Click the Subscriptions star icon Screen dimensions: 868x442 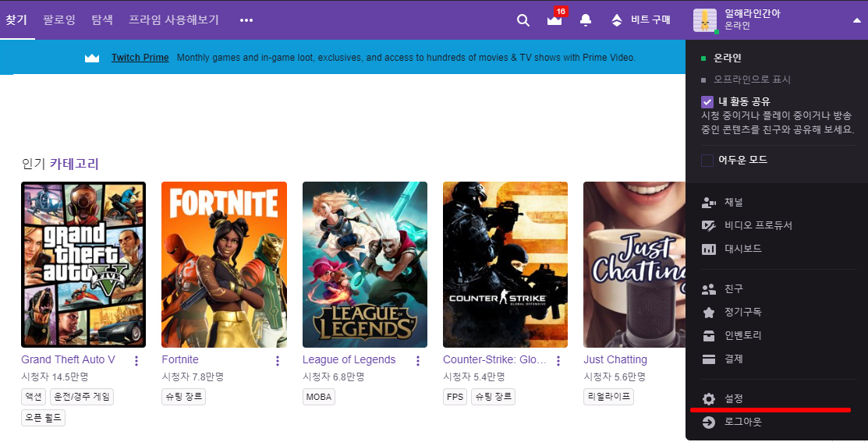pyautogui.click(x=709, y=312)
